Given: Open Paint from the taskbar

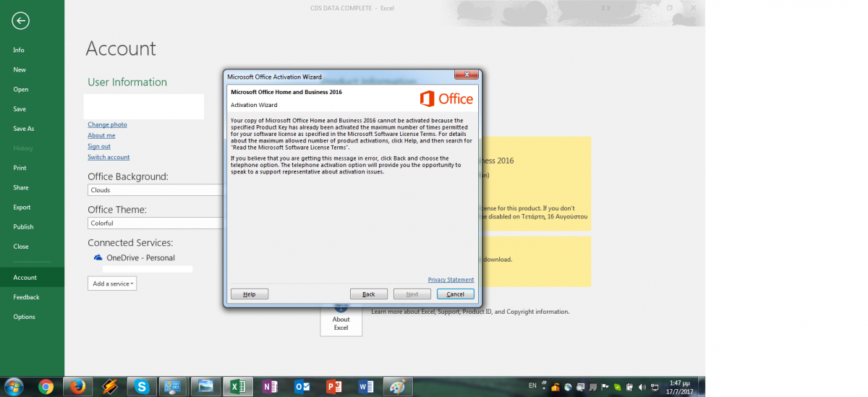Looking at the screenshot, I should (397, 387).
